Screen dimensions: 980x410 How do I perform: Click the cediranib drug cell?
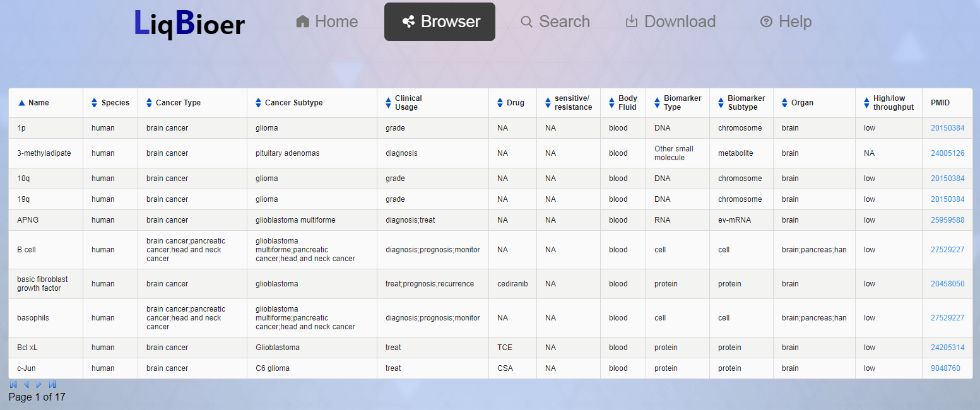(512, 284)
